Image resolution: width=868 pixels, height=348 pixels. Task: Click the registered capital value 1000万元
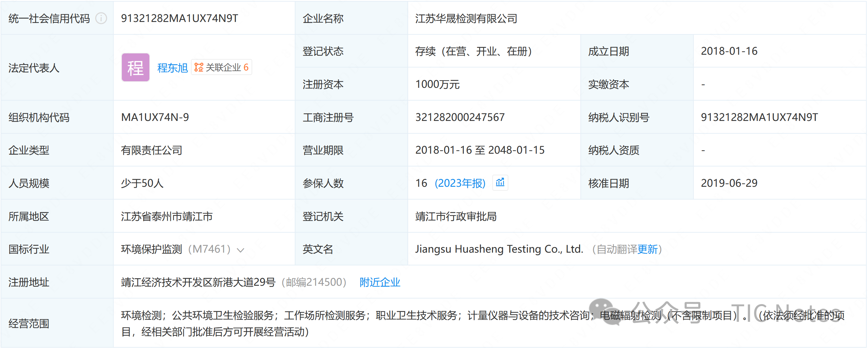[x=437, y=84]
